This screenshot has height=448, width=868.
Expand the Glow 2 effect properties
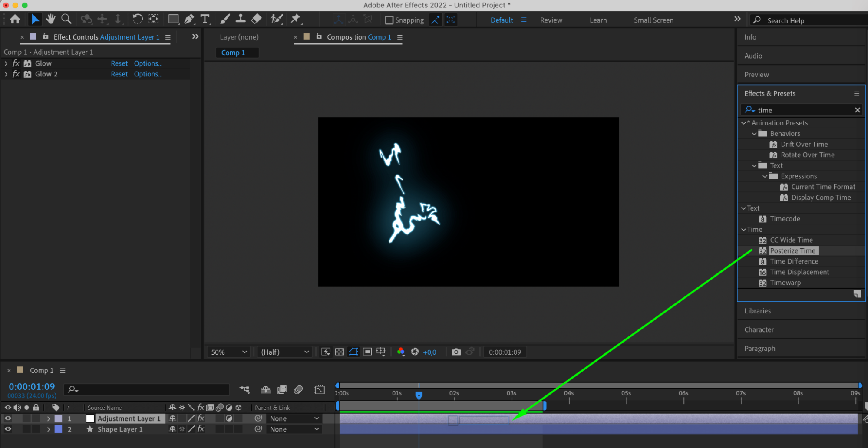click(6, 74)
